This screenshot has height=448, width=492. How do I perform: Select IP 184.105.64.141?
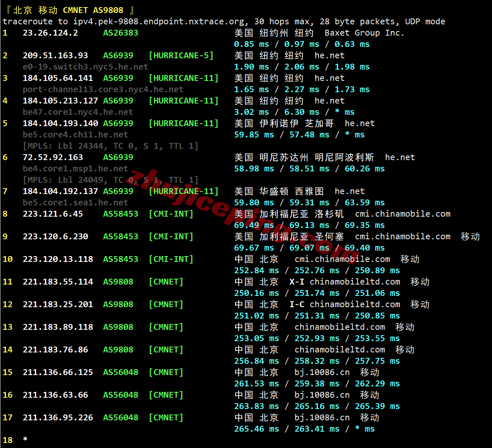tap(58, 78)
